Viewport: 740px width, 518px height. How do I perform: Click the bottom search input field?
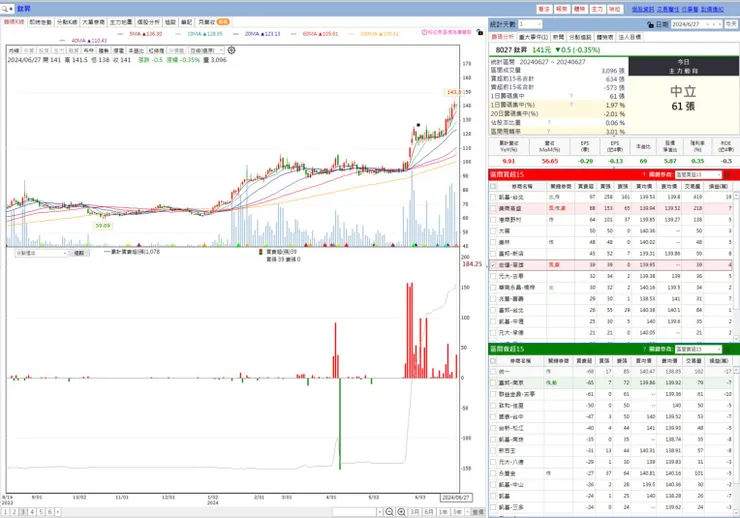(x=354, y=512)
